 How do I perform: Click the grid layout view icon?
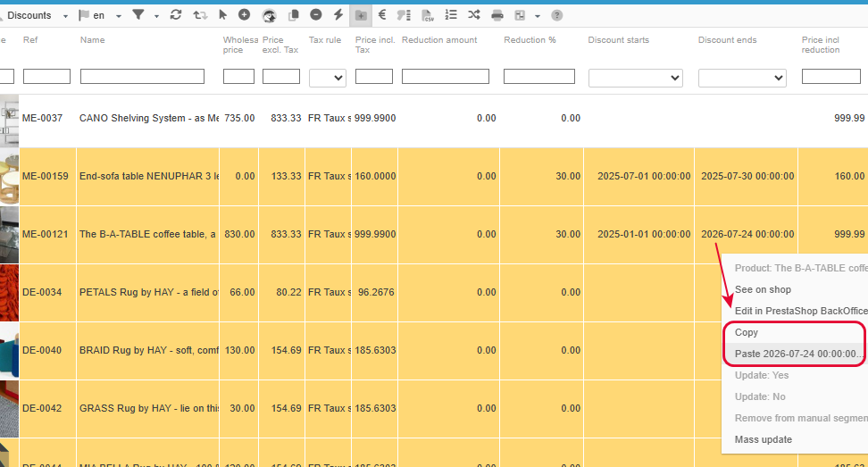click(x=520, y=15)
